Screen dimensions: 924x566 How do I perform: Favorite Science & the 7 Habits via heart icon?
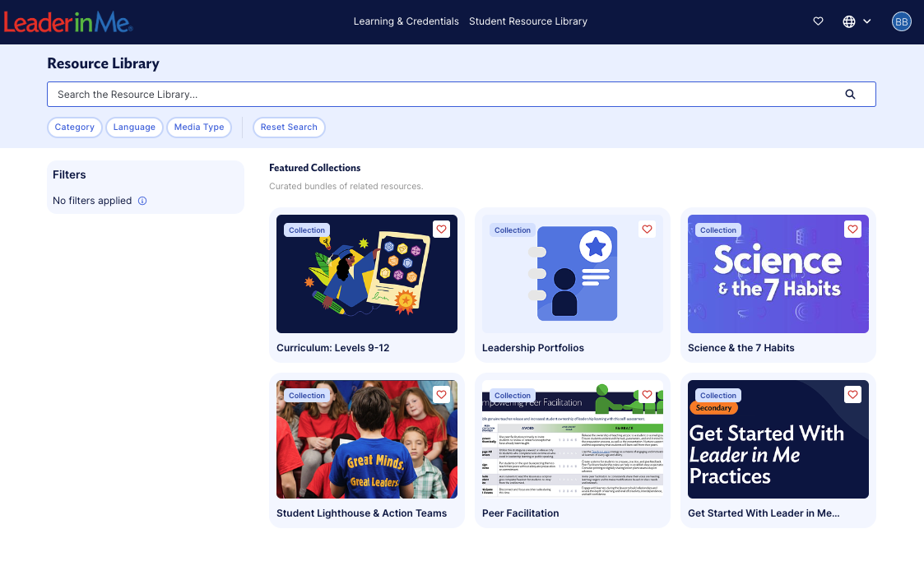(852, 229)
